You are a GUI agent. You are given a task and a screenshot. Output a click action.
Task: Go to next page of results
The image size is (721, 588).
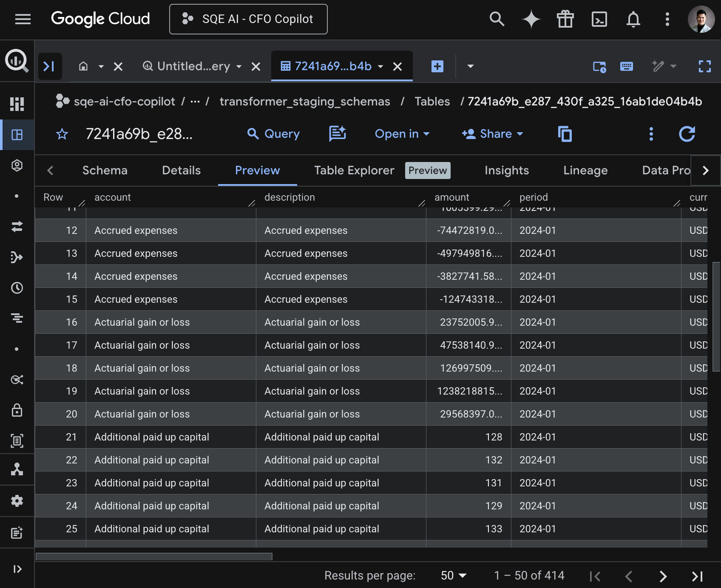(x=663, y=576)
